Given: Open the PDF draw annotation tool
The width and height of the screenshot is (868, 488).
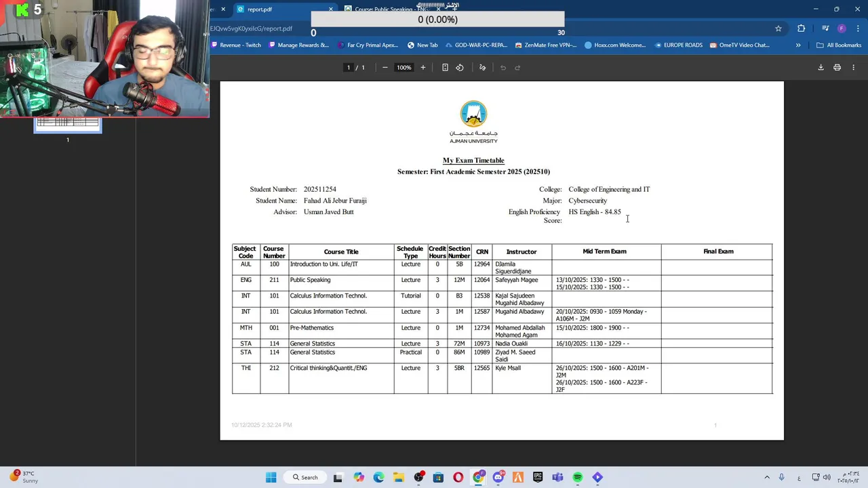Looking at the screenshot, I should pyautogui.click(x=483, y=68).
